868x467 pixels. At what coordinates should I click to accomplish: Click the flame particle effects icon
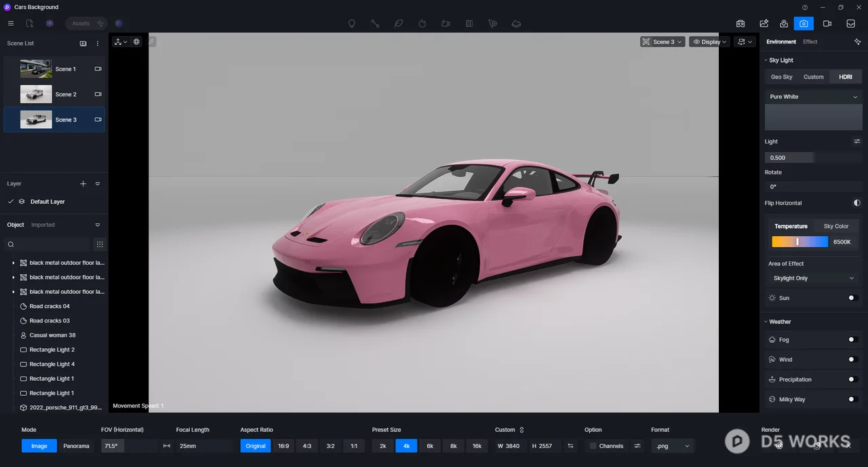point(422,23)
